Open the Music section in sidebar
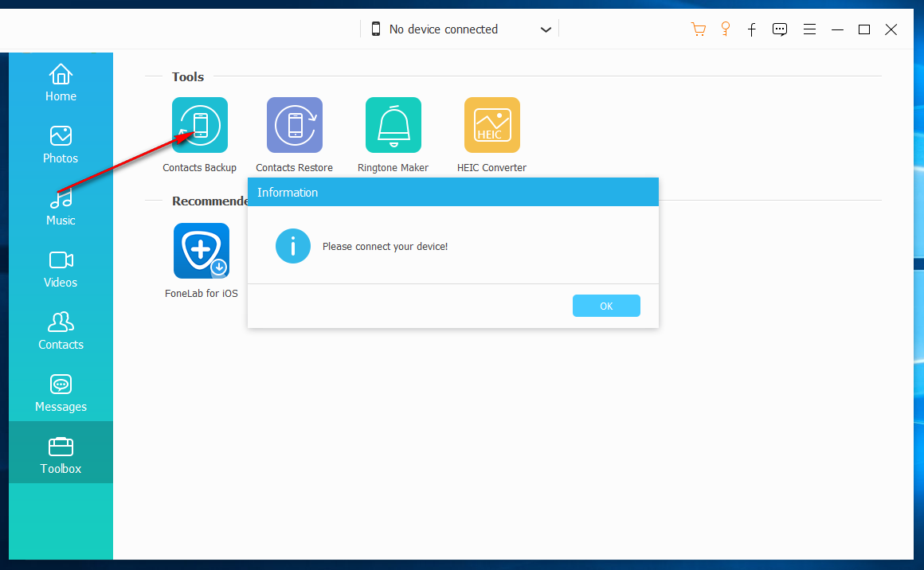This screenshot has height=570, width=924. pyautogui.click(x=61, y=208)
